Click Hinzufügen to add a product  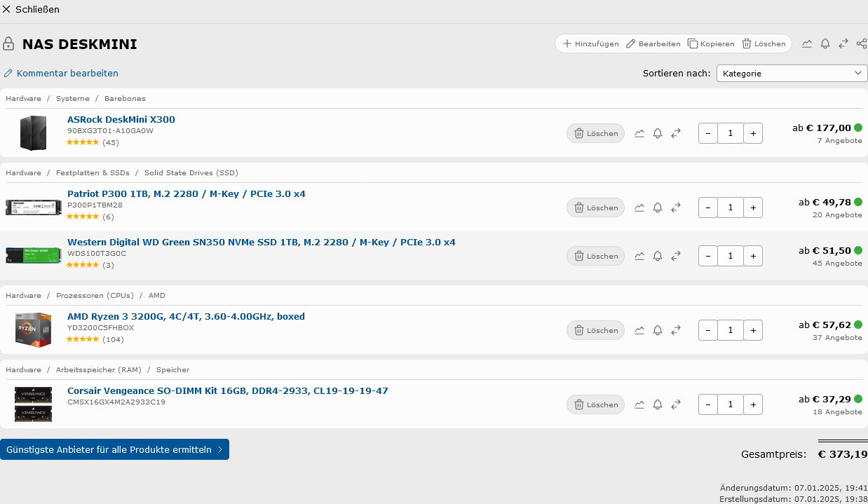pyautogui.click(x=591, y=43)
